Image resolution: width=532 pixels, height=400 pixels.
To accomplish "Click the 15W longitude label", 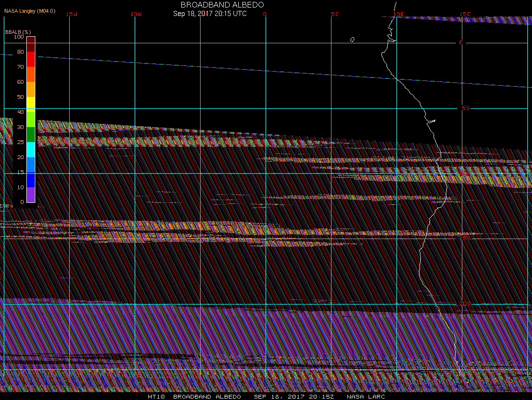I will pyautogui.click(x=72, y=14).
